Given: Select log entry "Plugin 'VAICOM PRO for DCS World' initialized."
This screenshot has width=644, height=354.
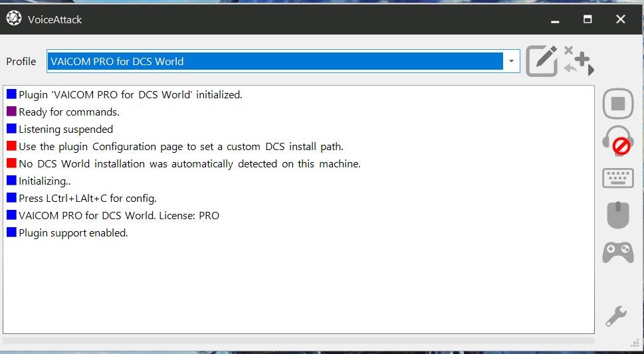Looking at the screenshot, I should coord(131,95).
